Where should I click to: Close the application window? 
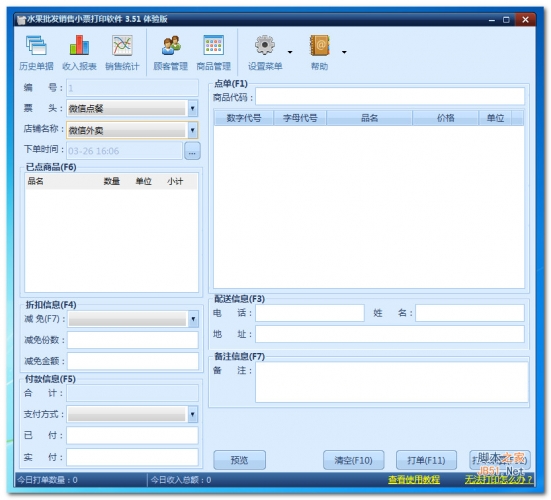click(x=525, y=20)
